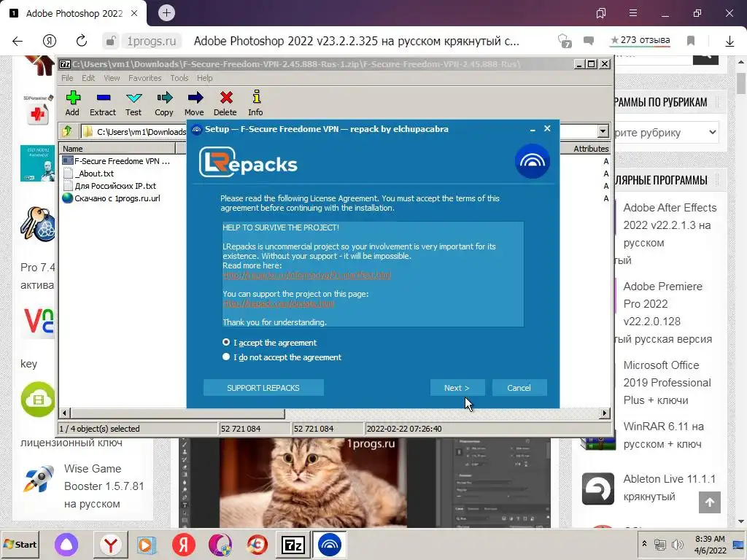The image size is (747, 560).
Task: Open the Help menu in 7-Zip
Action: point(205,78)
